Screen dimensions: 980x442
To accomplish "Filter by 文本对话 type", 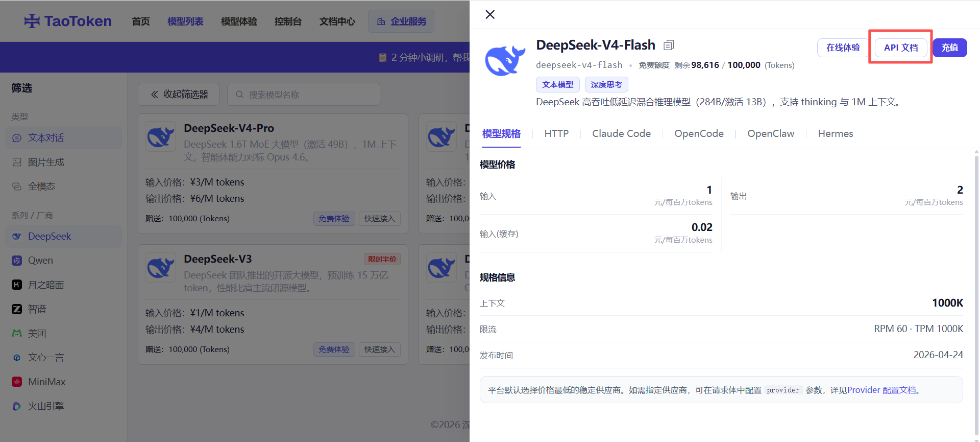I will (64, 138).
